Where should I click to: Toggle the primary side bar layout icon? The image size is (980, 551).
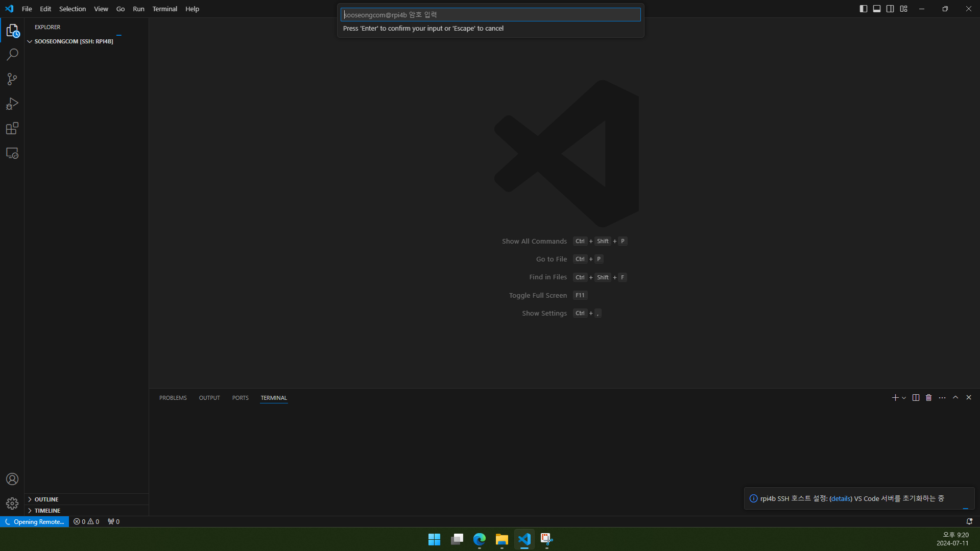864,9
